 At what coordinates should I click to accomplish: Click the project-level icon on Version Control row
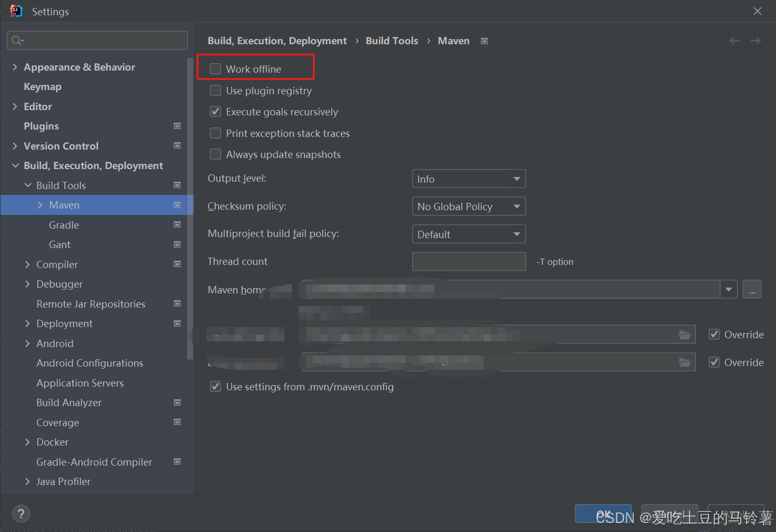click(178, 146)
